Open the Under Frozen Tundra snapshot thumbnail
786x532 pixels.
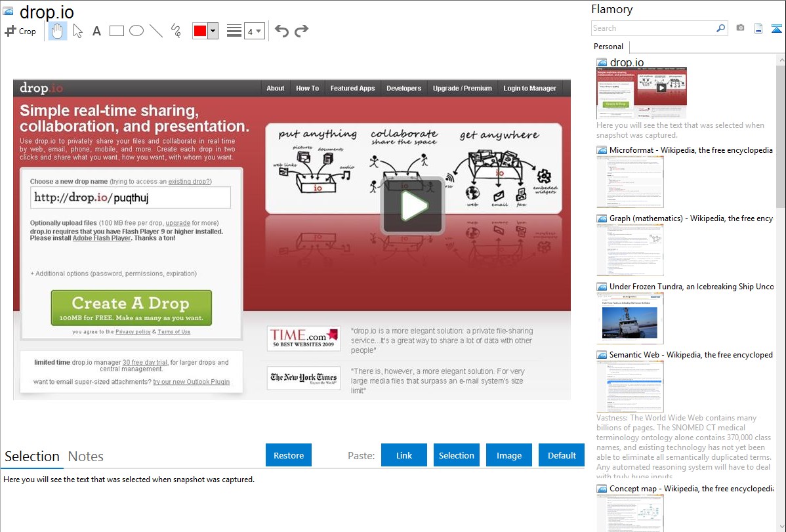630,318
